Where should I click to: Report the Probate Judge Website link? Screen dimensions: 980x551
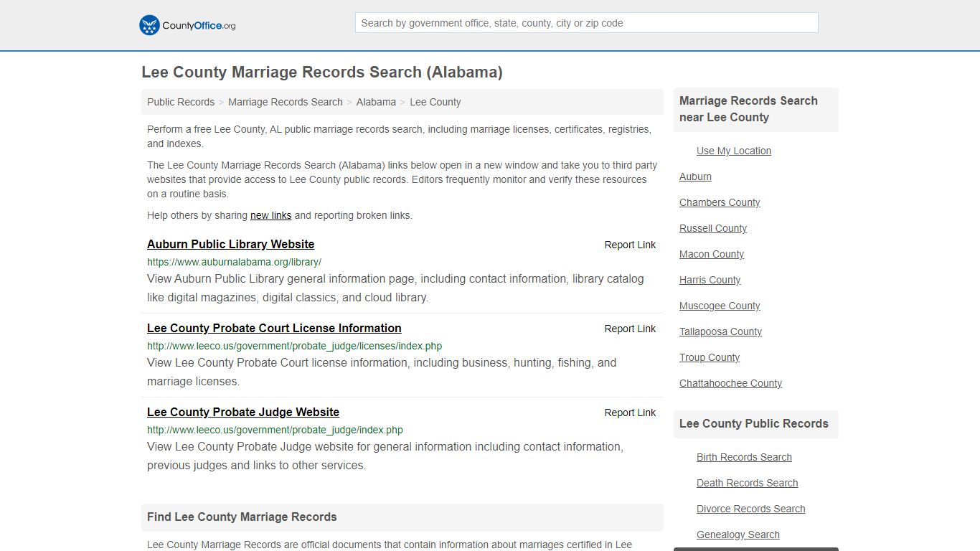(x=630, y=413)
